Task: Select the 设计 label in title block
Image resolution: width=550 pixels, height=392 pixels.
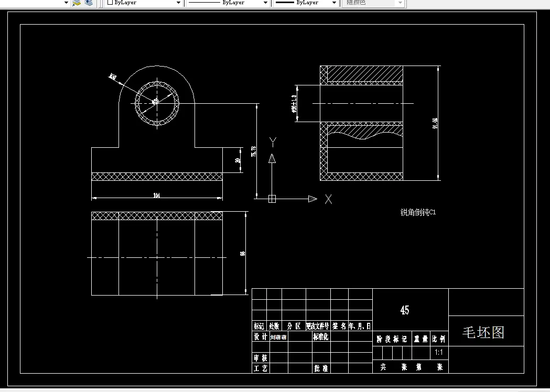Action: pyautogui.click(x=260, y=336)
